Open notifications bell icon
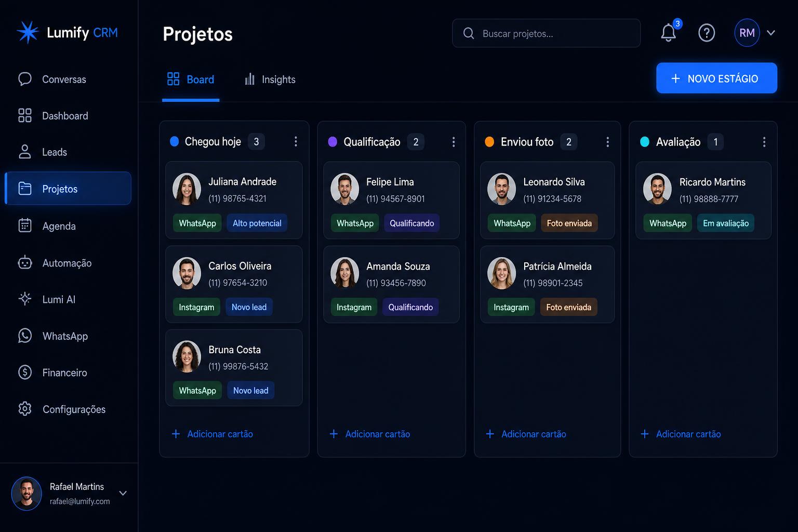This screenshot has width=798, height=532. [x=669, y=33]
